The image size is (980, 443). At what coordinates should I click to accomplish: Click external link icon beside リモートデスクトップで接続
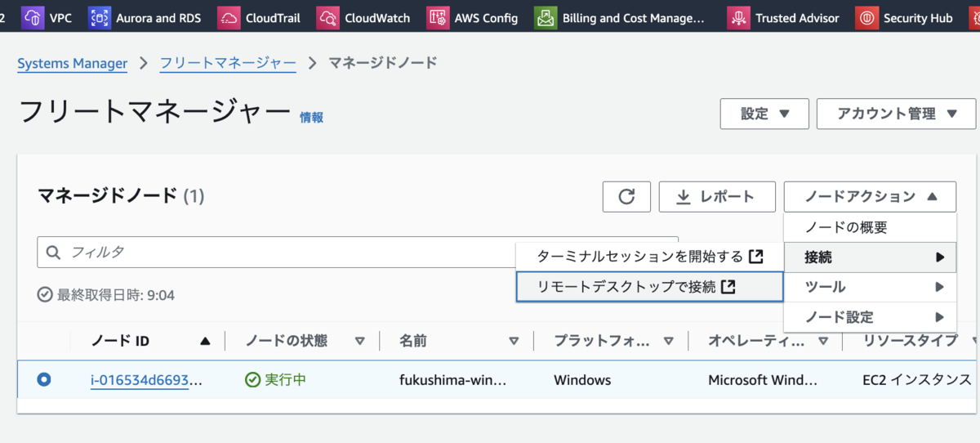click(728, 287)
